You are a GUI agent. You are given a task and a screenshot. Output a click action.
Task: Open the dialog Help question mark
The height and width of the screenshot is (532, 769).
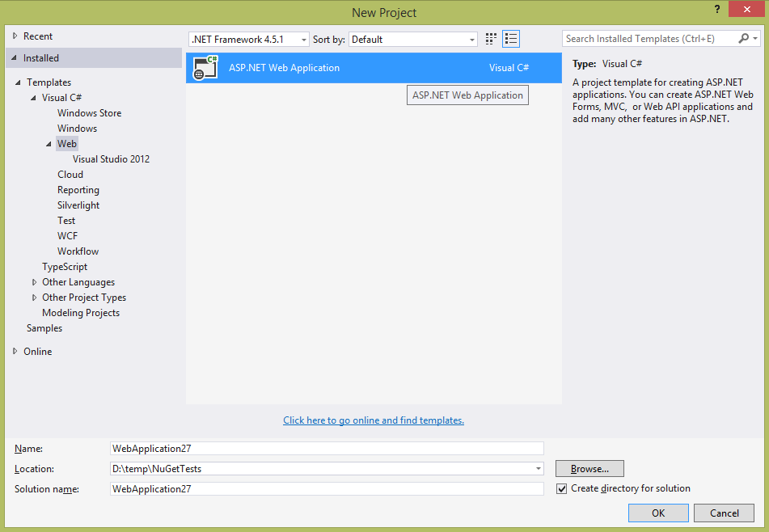(x=717, y=10)
